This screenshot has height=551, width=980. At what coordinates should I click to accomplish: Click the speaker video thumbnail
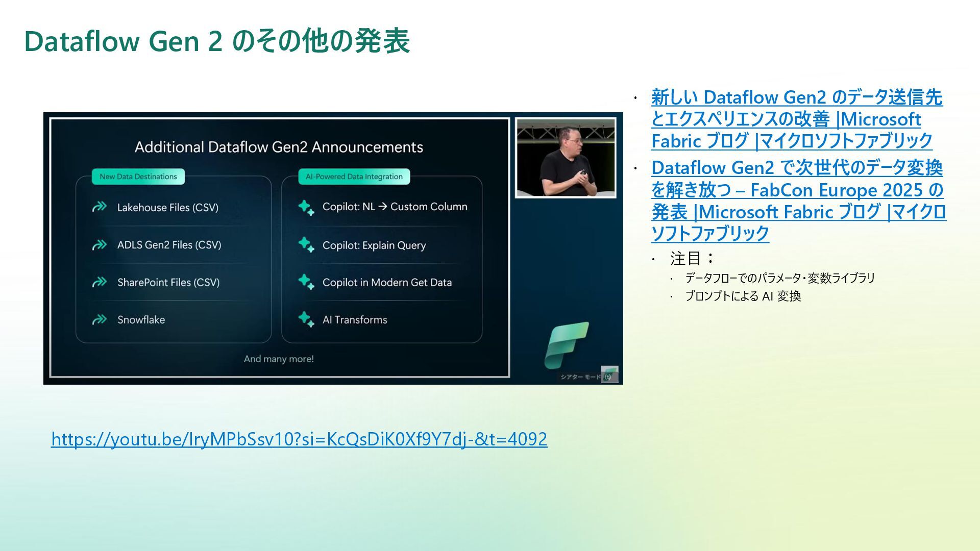point(566,158)
